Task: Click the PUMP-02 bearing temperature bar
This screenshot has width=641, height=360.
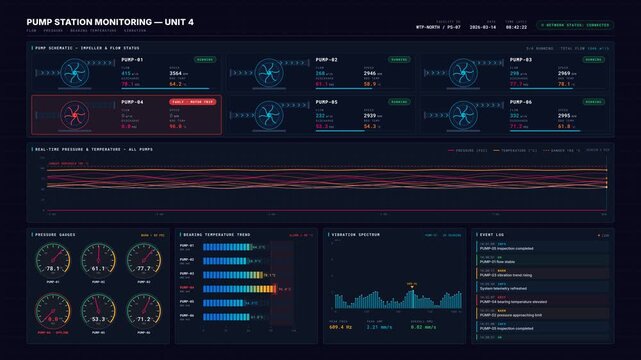Action: (x=225, y=261)
